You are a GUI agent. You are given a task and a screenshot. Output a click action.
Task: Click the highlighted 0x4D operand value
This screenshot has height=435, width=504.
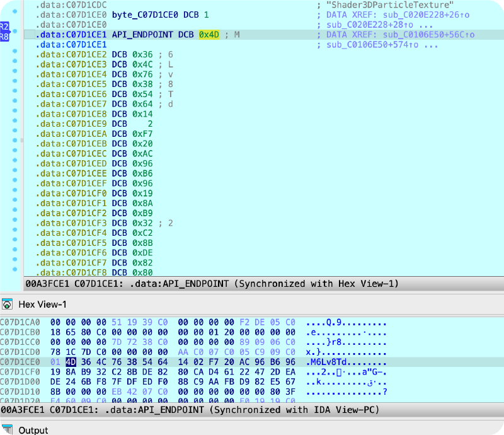(209, 35)
